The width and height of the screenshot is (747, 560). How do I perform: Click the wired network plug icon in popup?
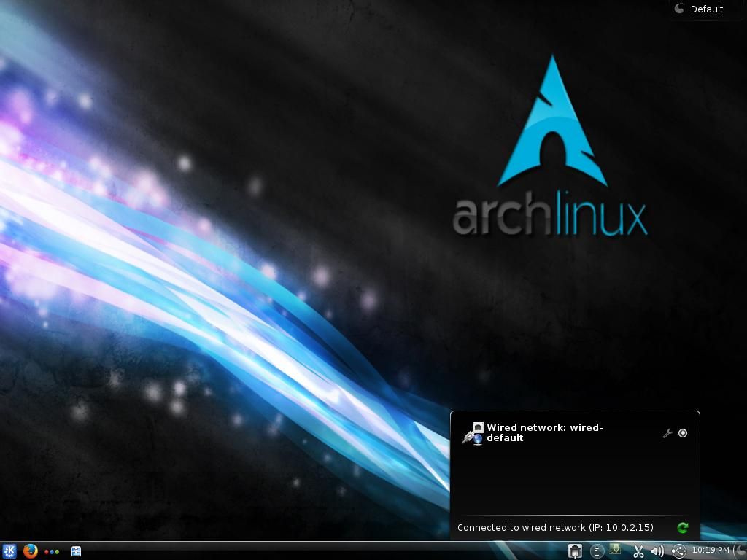coord(473,433)
